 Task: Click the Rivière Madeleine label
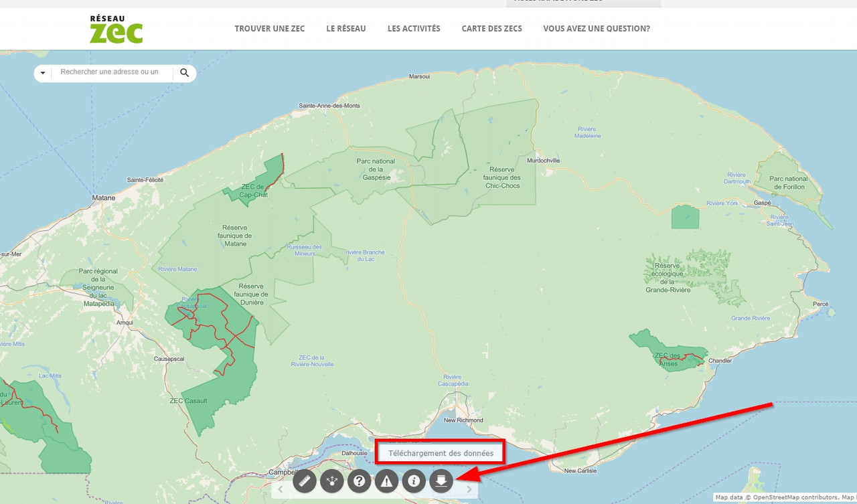coord(588,132)
